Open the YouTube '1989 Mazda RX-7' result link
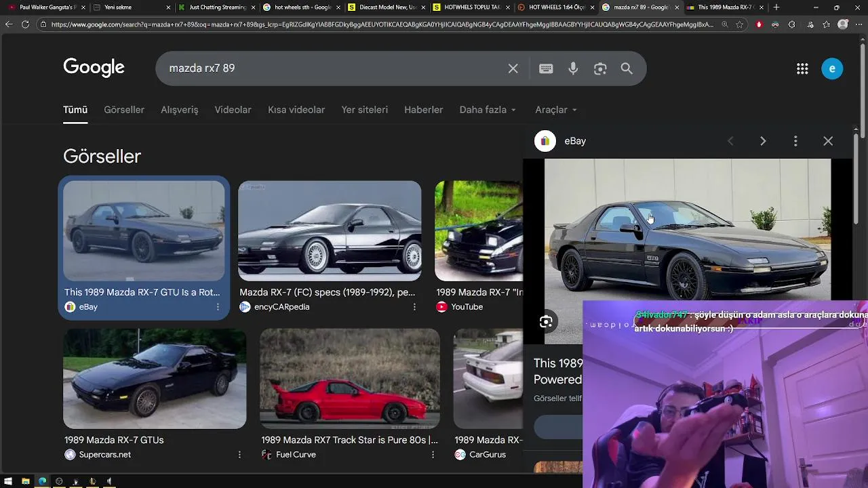868x488 pixels. (x=479, y=292)
